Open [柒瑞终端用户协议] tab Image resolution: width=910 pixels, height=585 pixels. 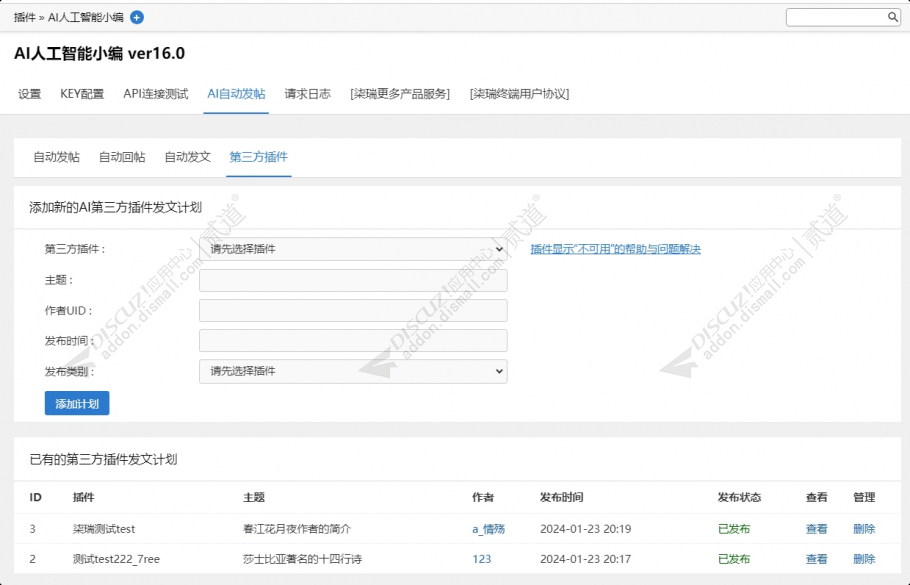(x=519, y=94)
